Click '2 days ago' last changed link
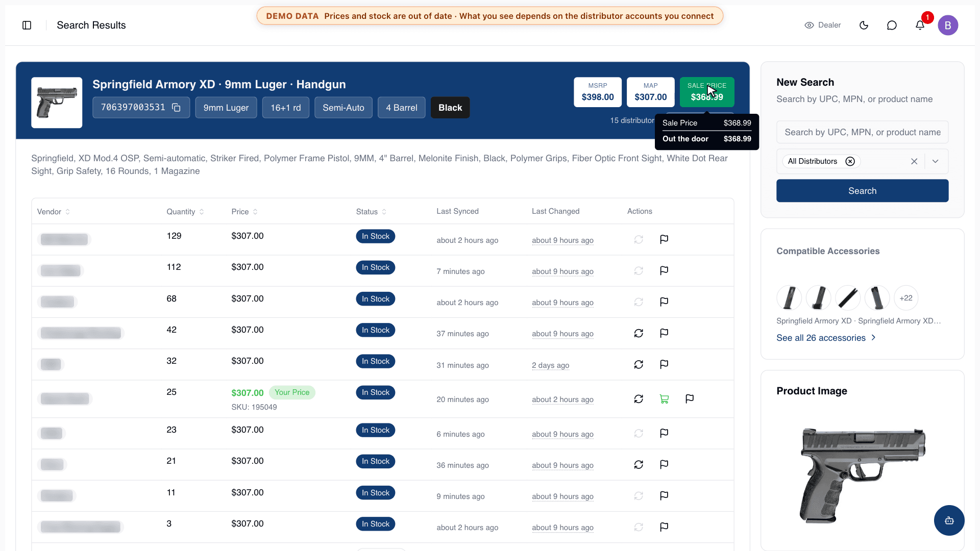Image resolution: width=980 pixels, height=551 pixels. click(550, 365)
